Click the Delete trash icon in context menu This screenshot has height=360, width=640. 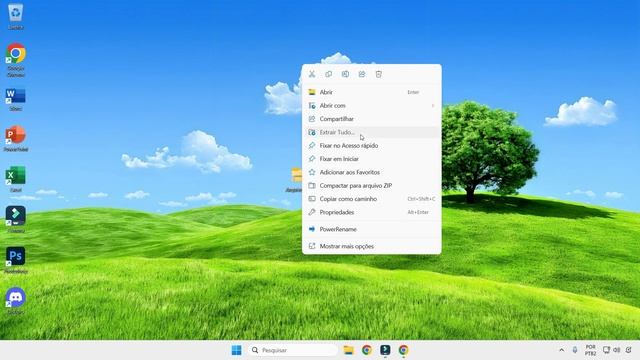coord(379,74)
